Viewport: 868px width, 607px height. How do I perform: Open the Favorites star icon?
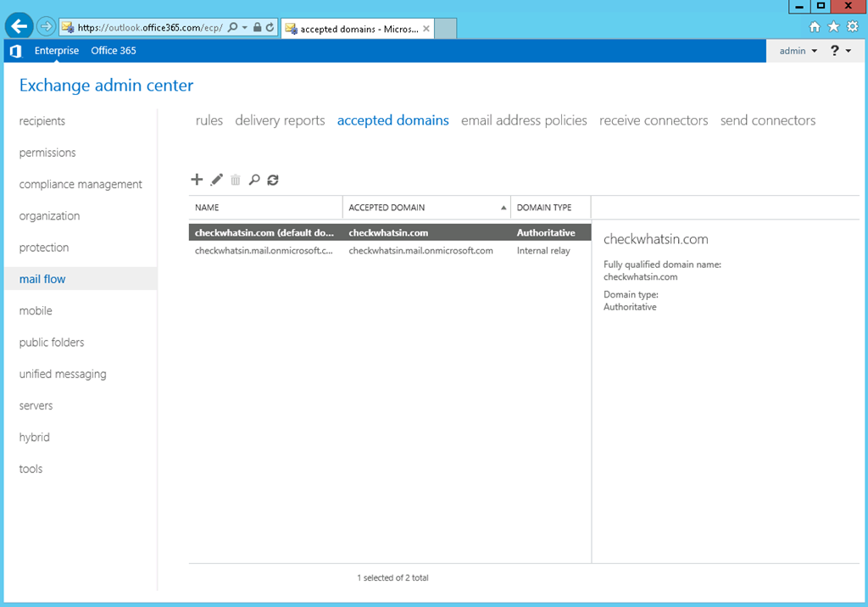point(833,26)
